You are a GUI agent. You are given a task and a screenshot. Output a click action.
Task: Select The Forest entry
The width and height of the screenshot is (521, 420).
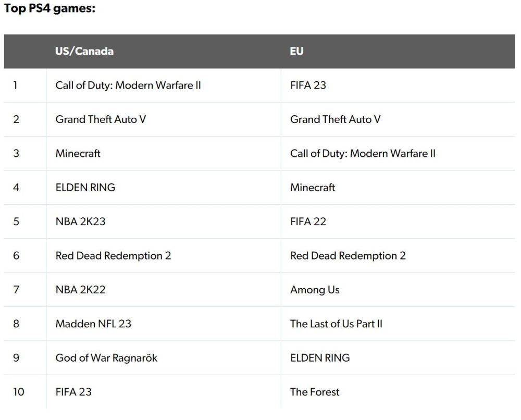[315, 392]
